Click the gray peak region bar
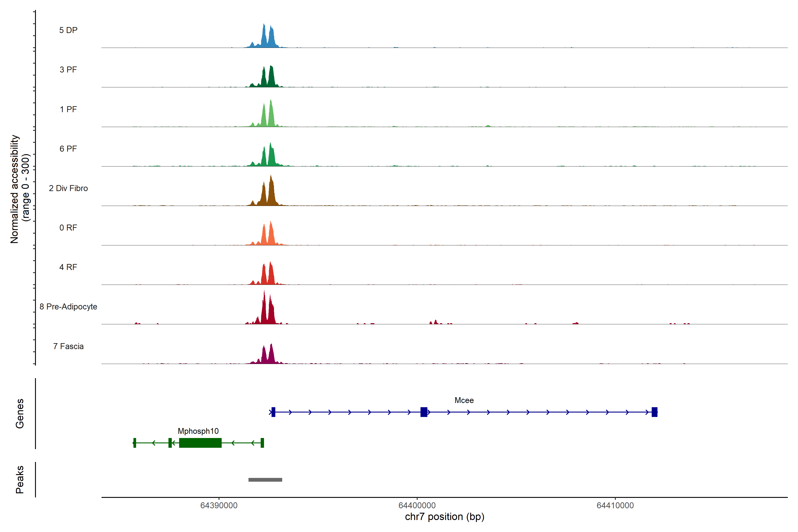Screen dimensions: 798x532 click(265, 479)
